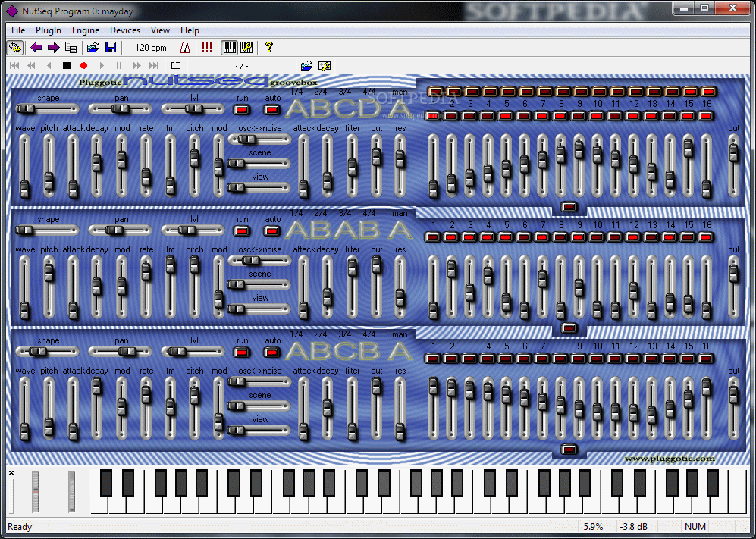Save with the blue floppy disk icon
The image size is (756, 539).
click(111, 47)
